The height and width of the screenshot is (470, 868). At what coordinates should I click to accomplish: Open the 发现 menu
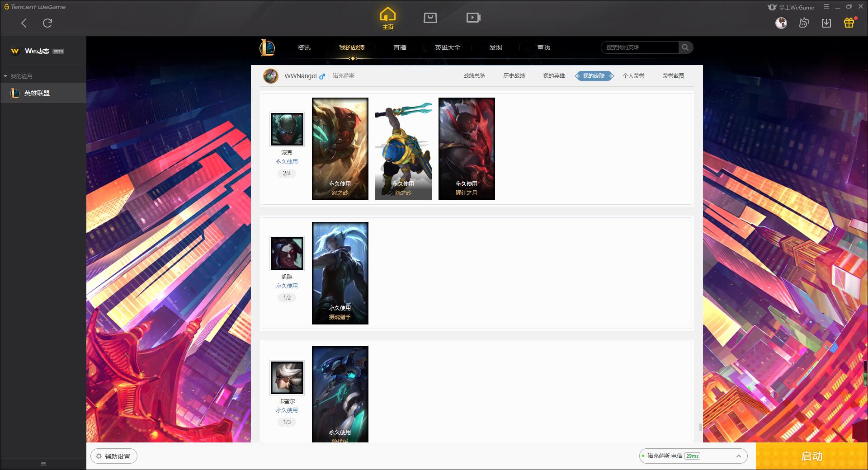point(495,47)
